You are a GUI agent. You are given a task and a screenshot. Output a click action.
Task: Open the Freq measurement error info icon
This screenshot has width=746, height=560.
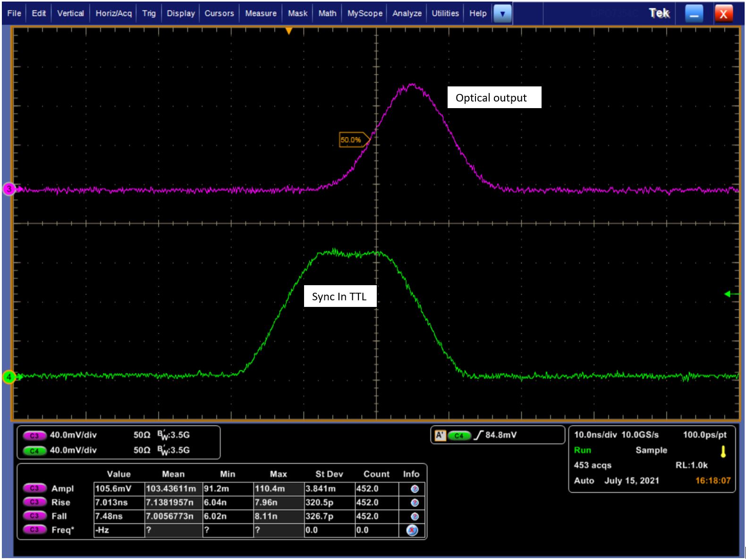412,530
